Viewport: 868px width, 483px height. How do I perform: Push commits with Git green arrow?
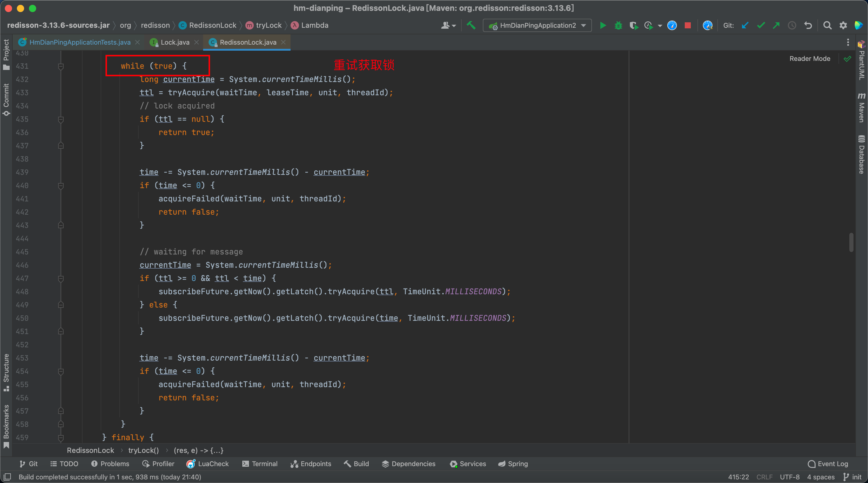coord(776,25)
